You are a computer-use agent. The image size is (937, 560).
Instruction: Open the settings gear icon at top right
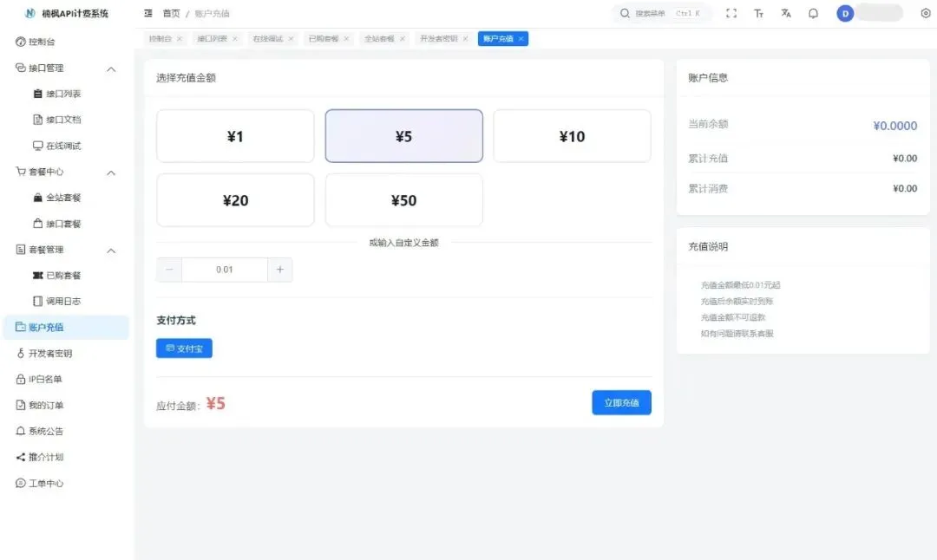click(x=926, y=13)
